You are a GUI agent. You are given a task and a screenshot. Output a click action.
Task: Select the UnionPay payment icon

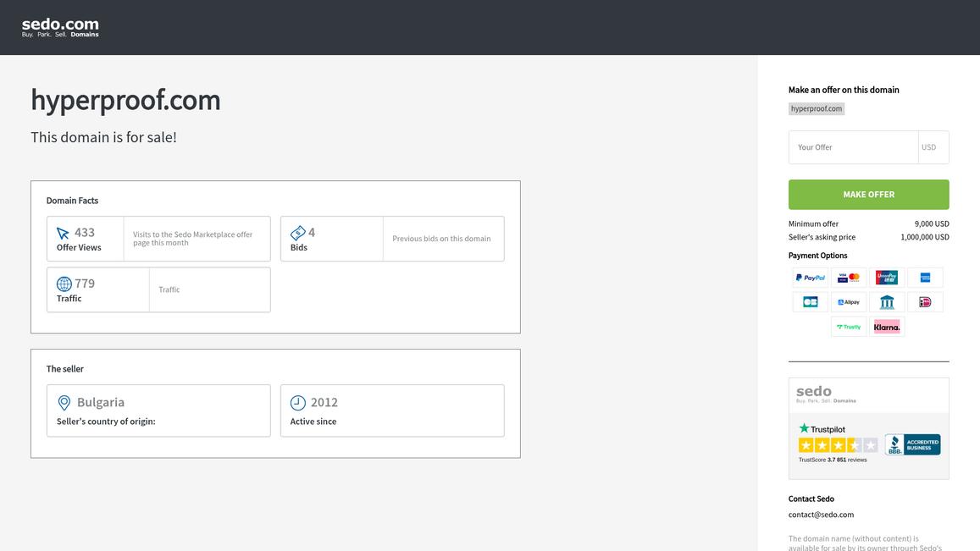(x=887, y=278)
